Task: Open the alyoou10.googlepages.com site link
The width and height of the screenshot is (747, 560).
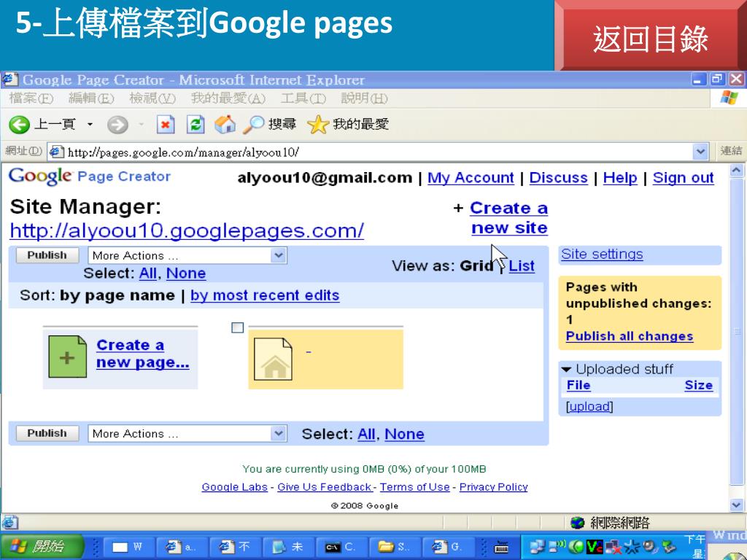Action: (187, 231)
